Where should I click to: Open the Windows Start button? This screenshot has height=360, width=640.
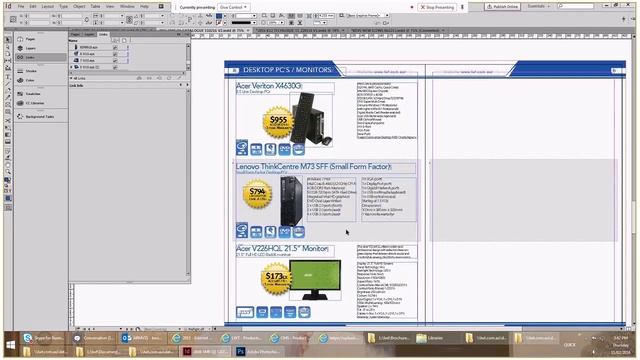click(x=11, y=345)
